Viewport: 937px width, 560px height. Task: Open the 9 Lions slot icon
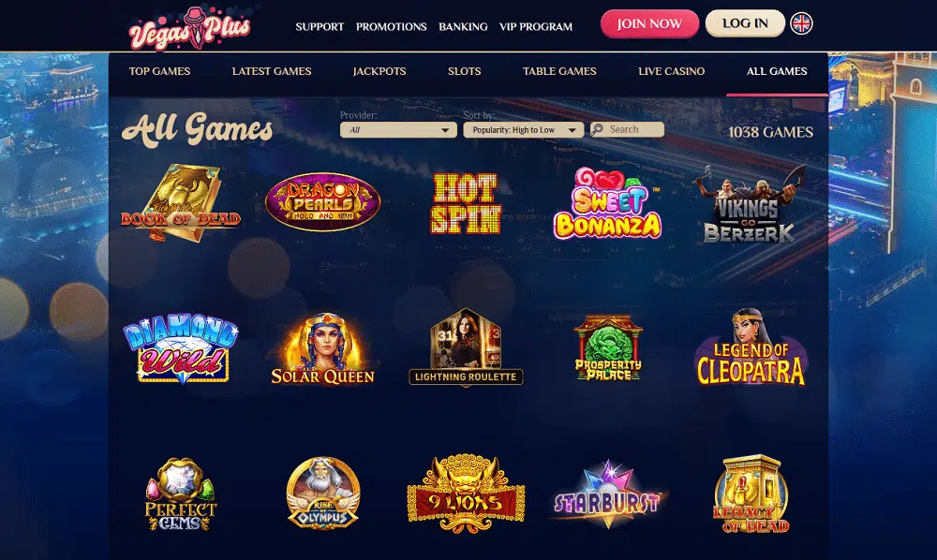coord(466,494)
